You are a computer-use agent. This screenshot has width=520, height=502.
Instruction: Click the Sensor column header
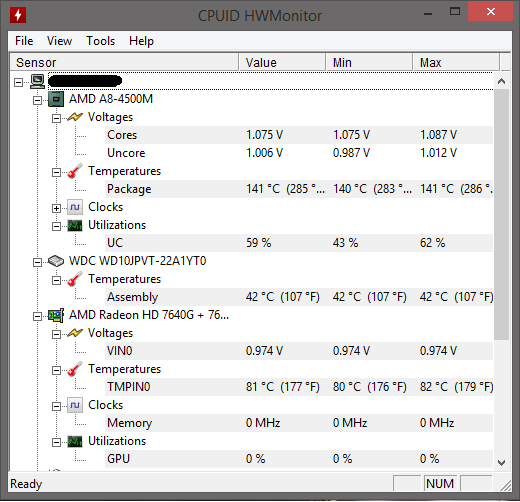(124, 62)
